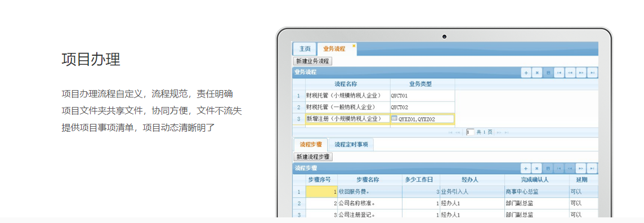Click pager first-page icon beside 共 1 页

450,133
